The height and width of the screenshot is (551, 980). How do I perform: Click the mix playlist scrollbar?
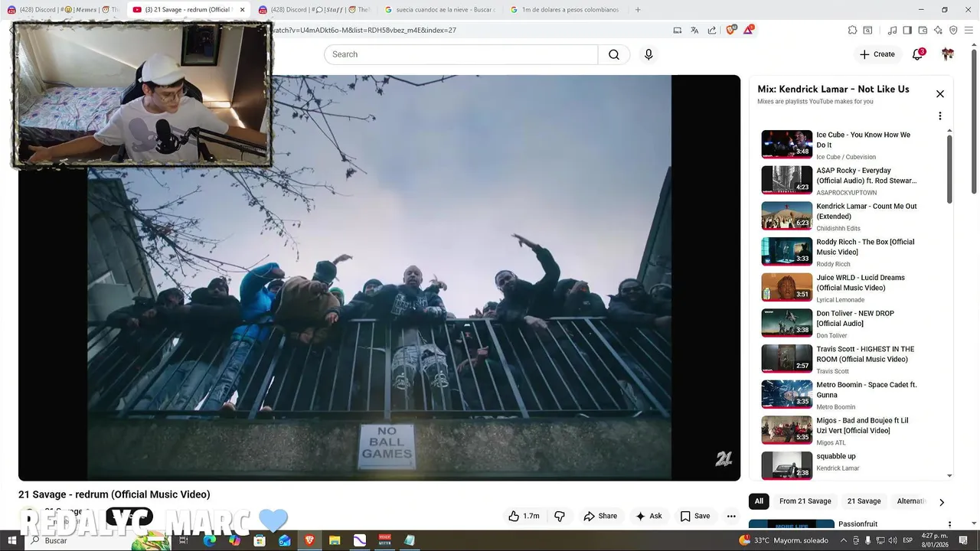949,170
